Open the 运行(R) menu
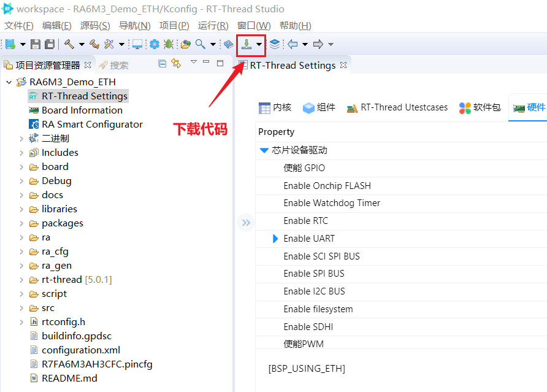Viewport: 547px width, 392px height. 213,26
